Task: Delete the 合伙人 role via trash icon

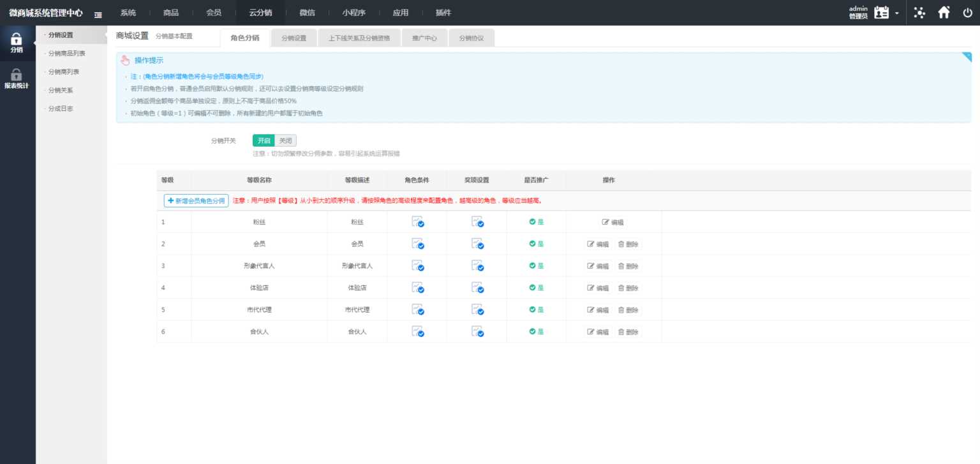Action: pyautogui.click(x=628, y=333)
